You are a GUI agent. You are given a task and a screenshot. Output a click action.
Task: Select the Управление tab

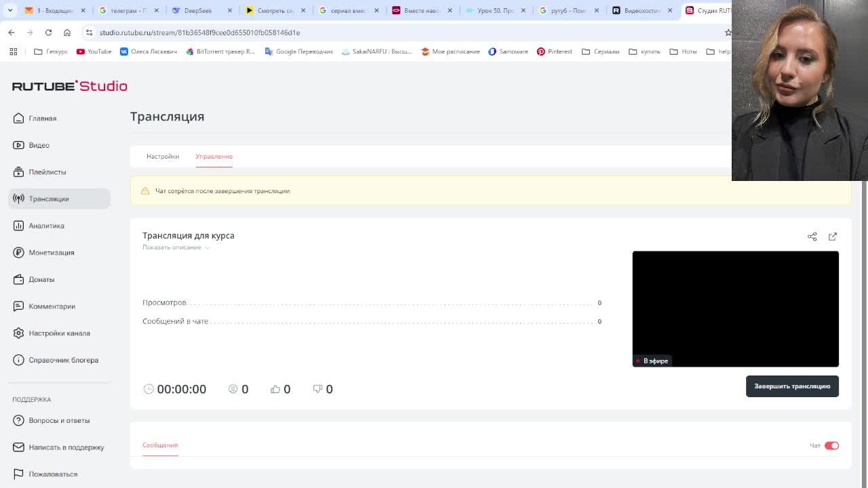(214, 157)
